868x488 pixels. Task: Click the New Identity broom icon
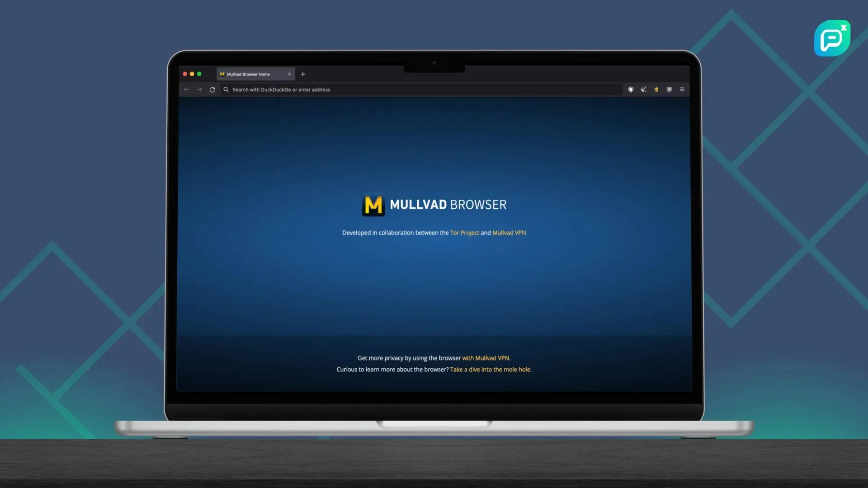click(643, 89)
